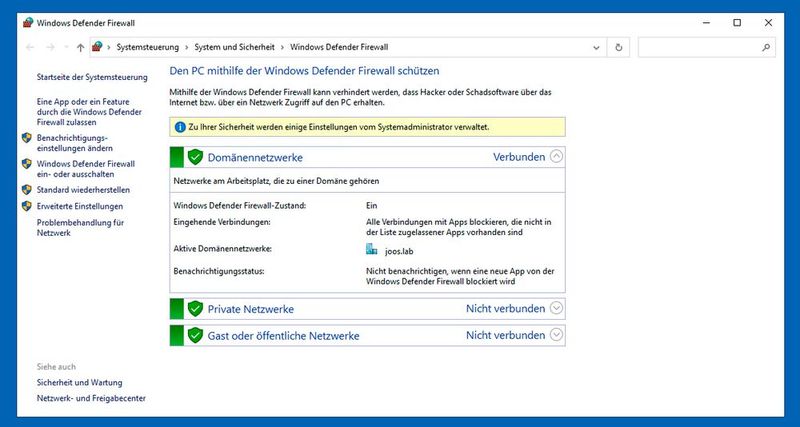Expand breadcrumb chevron after System und Sicherheit
This screenshot has height=427, width=800.
click(282, 47)
